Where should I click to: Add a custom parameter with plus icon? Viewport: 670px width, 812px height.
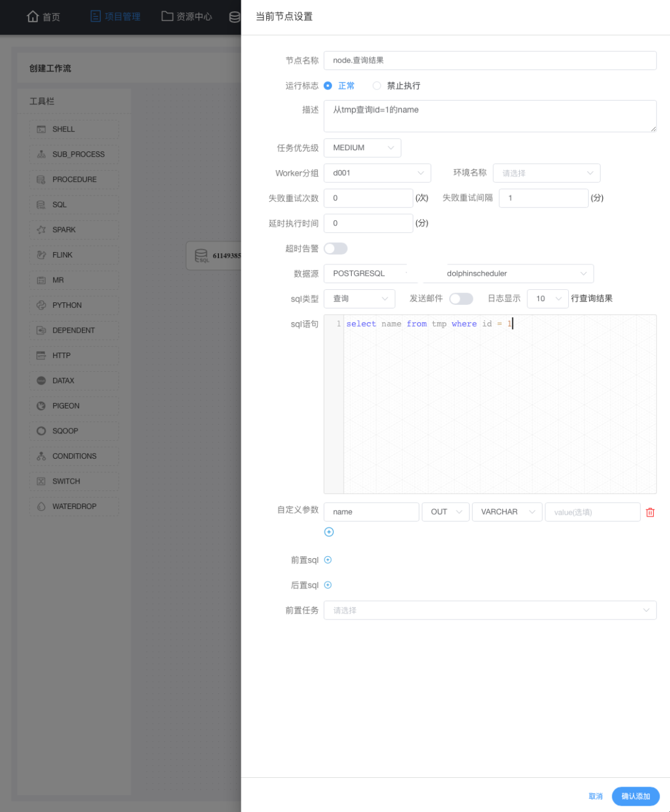point(329,532)
